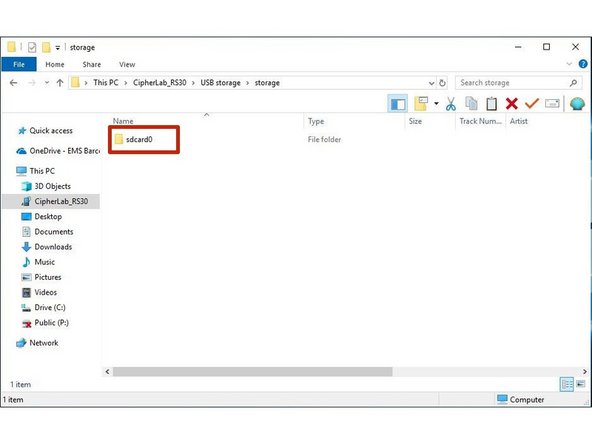Click the red X Delete icon
The image size is (592, 444).
pyautogui.click(x=512, y=103)
